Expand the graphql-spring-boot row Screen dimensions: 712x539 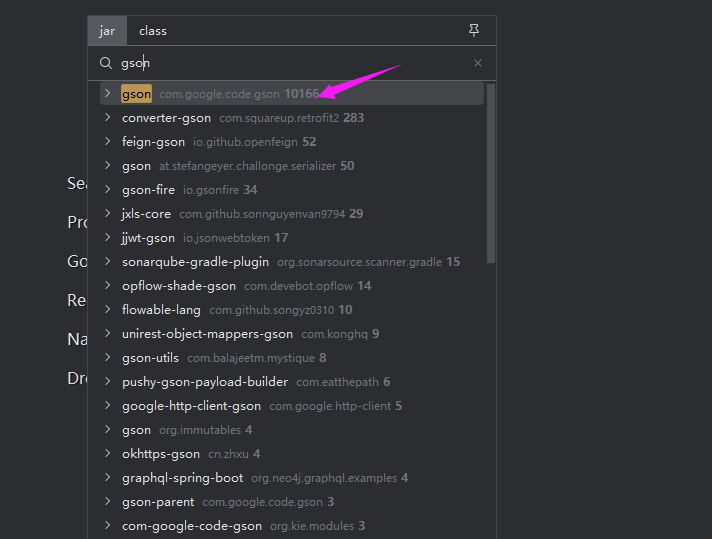[108, 478]
